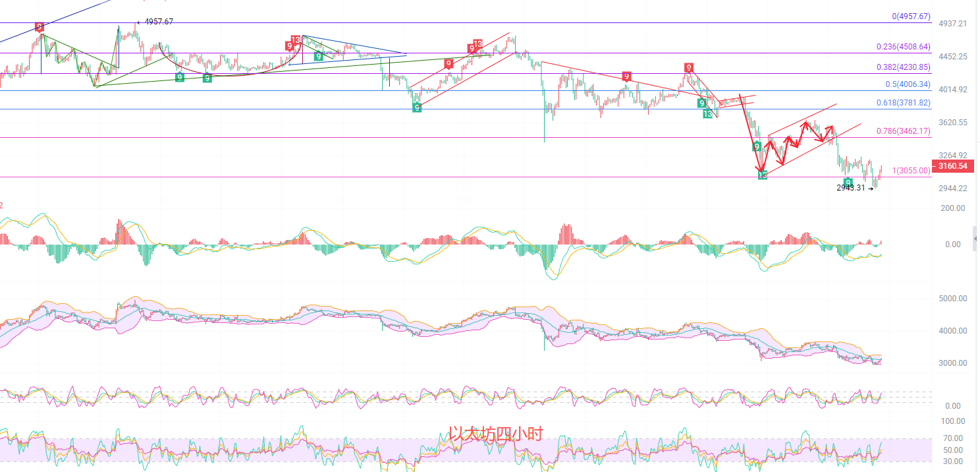Select green 13 marker at red arrow bottom
The image size is (980, 472).
click(x=762, y=175)
